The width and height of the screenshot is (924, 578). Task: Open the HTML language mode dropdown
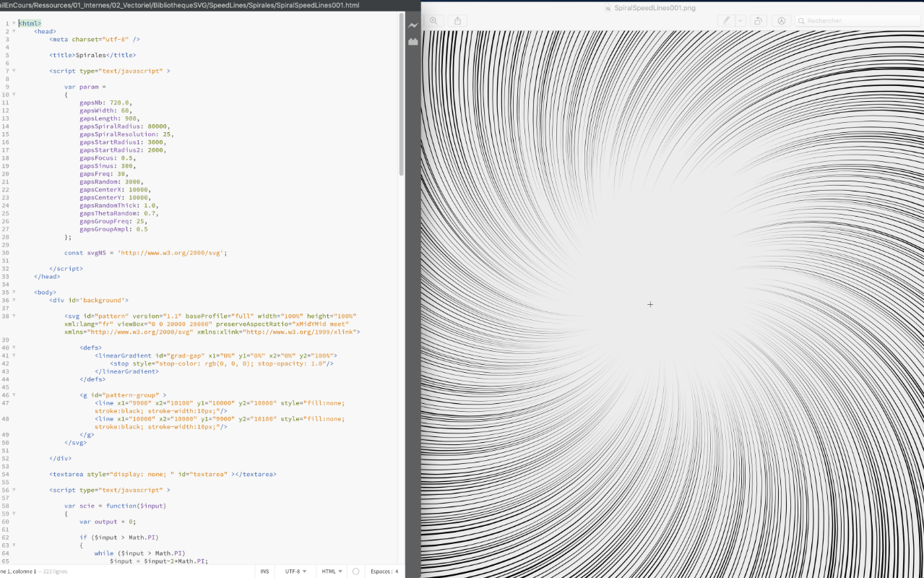point(331,571)
